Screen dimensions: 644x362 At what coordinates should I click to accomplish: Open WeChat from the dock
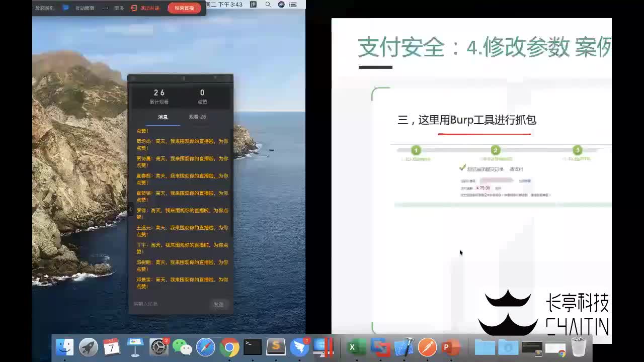point(182,347)
